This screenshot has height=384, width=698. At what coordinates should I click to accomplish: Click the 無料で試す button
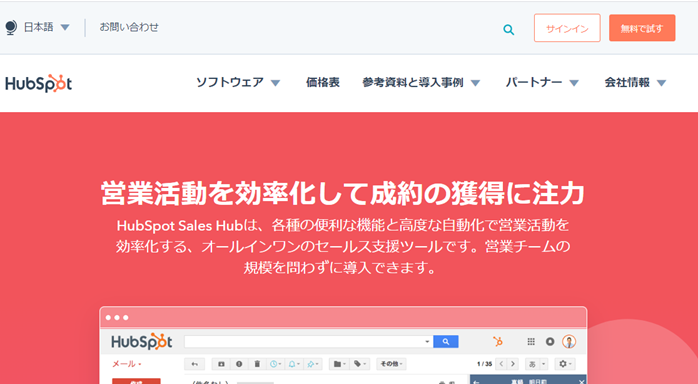point(642,28)
